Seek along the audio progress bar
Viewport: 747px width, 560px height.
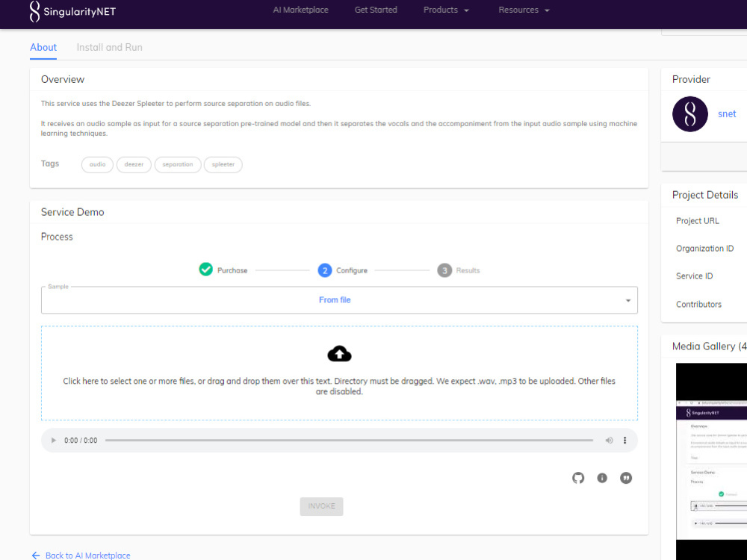point(349,441)
